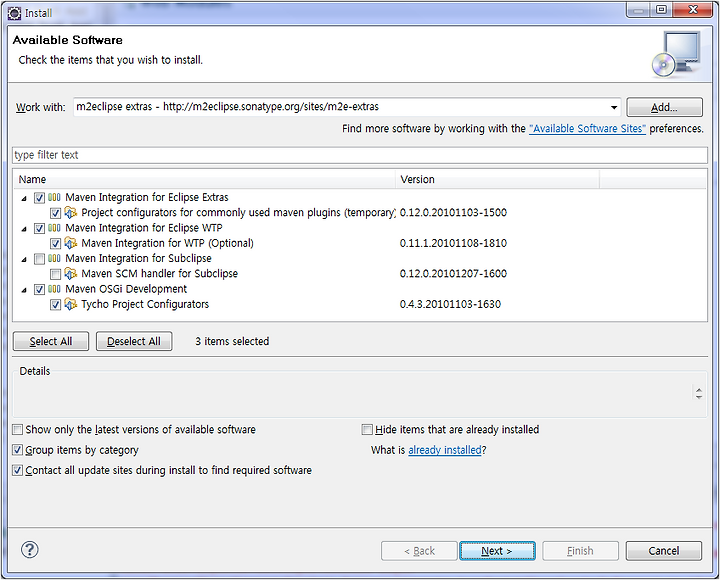Click the disabled Finish button
720x580 pixels.
click(580, 551)
